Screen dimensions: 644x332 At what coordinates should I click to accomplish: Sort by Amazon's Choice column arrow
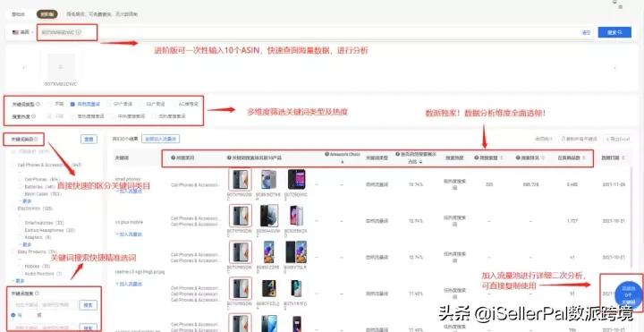point(342,162)
